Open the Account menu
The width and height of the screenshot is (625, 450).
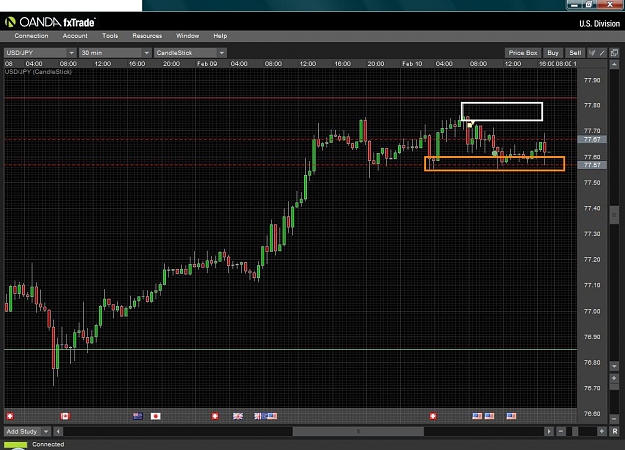(x=75, y=36)
